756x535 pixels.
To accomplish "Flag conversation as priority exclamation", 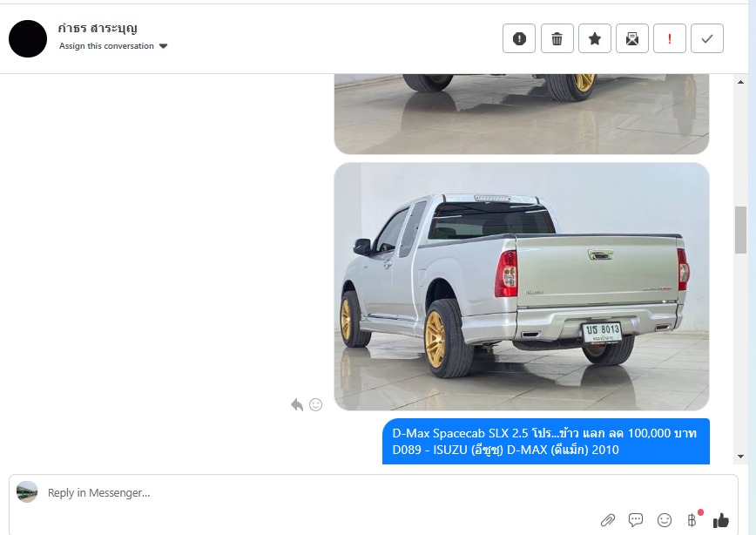I will pos(669,38).
